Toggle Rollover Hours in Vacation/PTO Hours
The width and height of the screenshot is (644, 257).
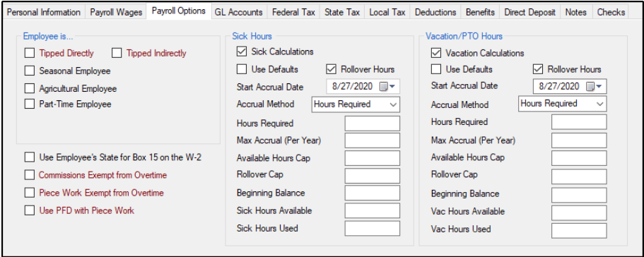[538, 69]
